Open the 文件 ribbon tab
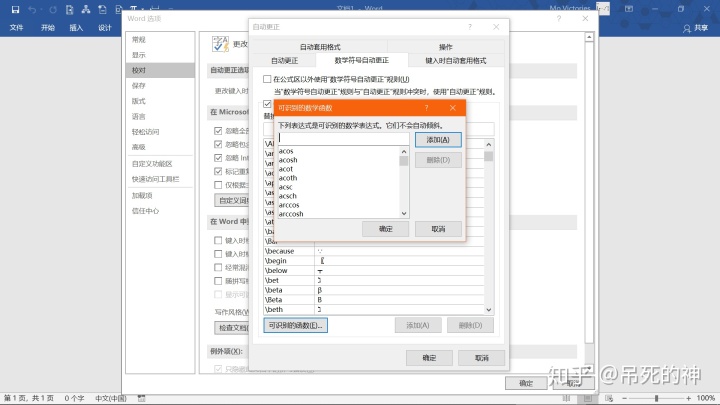720x405 pixels. coord(17,28)
